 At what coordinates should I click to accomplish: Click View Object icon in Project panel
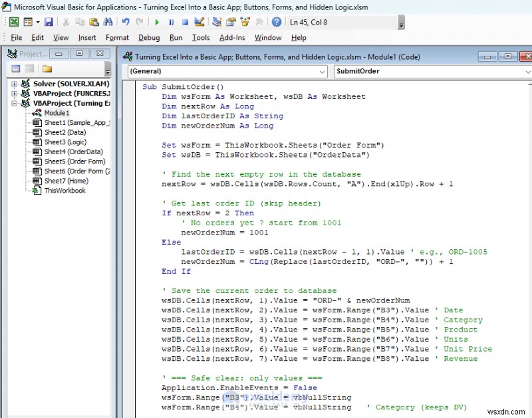point(29,69)
